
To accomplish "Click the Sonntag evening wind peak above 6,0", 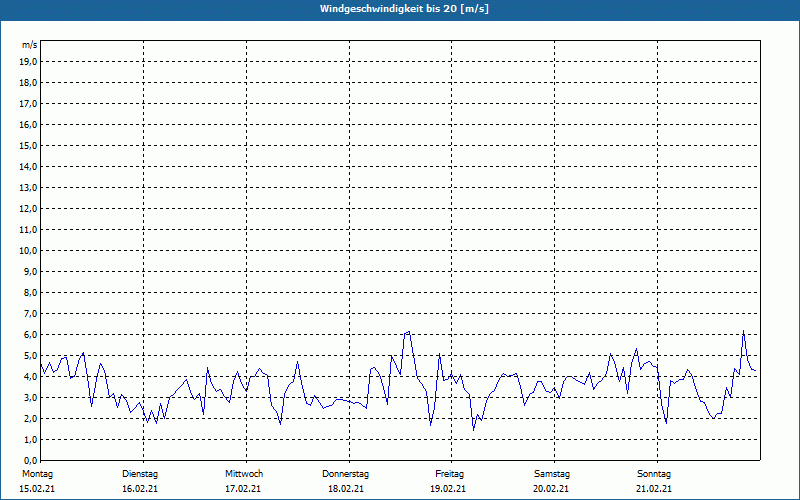I will click(x=743, y=331).
